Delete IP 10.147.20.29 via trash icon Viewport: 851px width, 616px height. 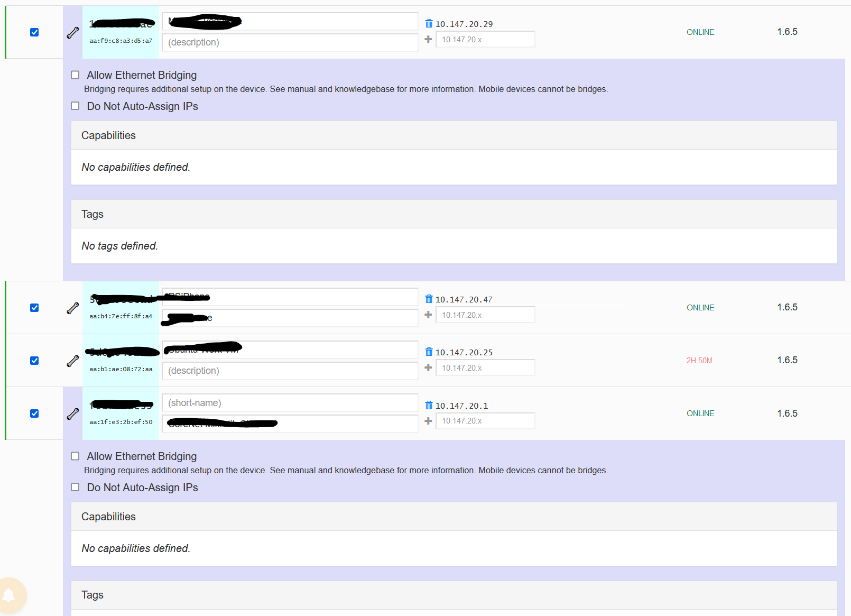coord(428,23)
